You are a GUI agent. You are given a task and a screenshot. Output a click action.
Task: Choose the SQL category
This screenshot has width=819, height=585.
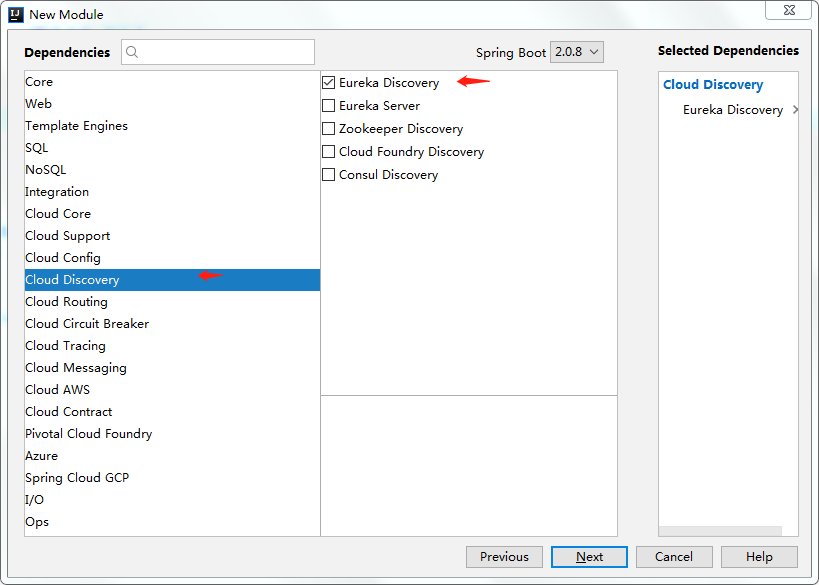pyautogui.click(x=172, y=148)
